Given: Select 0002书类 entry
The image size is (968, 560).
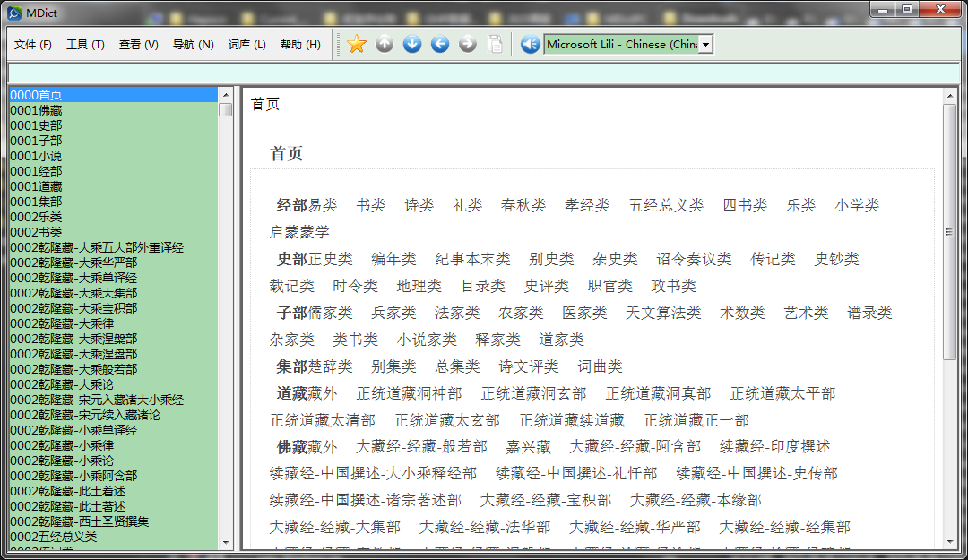Looking at the screenshot, I should (x=113, y=231).
